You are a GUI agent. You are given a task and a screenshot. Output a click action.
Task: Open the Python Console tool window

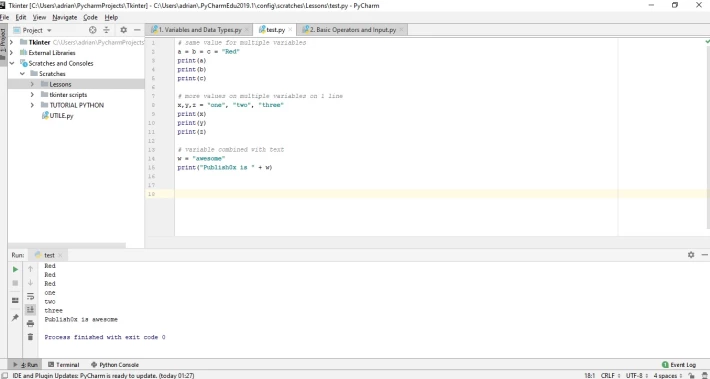(x=115, y=365)
